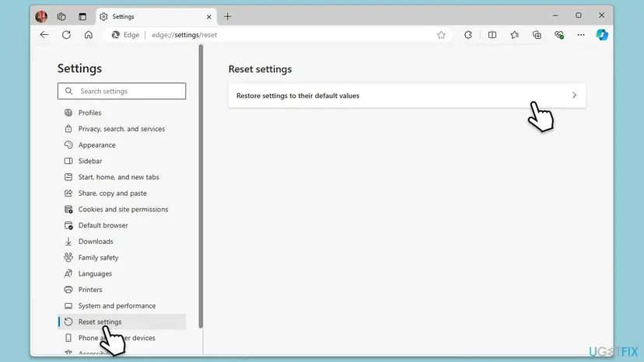
Task: Click the Profiles icon in sidebar
Action: pyautogui.click(x=68, y=113)
